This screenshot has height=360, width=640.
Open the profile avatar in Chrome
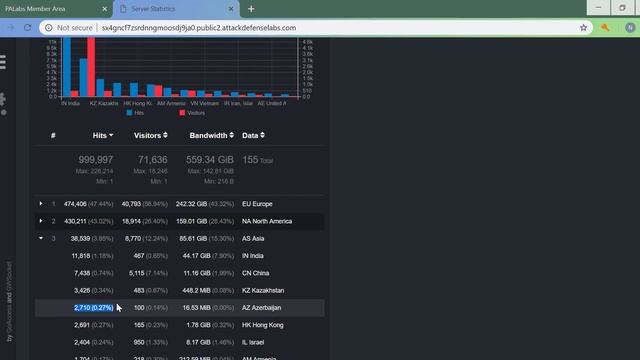[630, 28]
